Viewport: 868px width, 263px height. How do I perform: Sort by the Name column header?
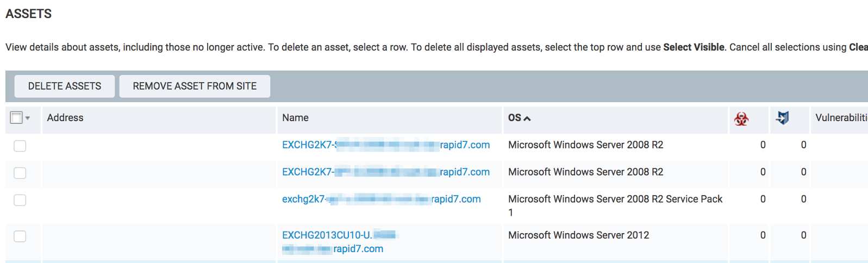295,118
